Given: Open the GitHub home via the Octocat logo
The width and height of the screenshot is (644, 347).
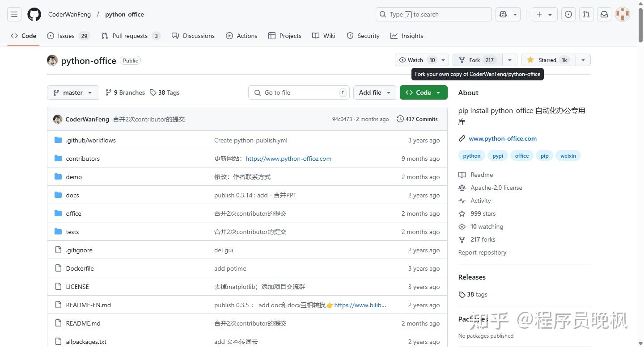Looking at the screenshot, I should tap(34, 14).
